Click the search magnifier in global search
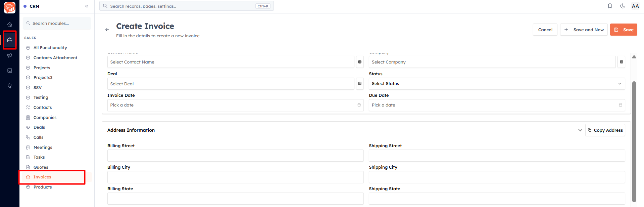 [105, 6]
